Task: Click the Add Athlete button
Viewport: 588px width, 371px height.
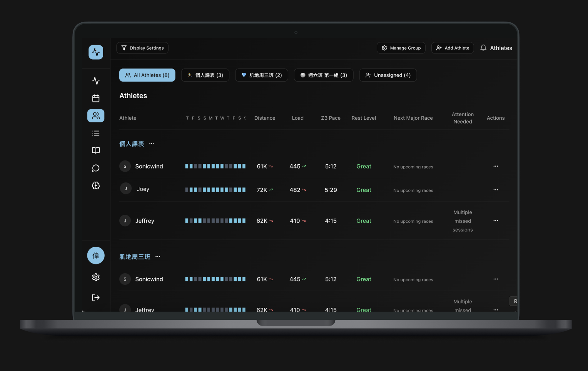Action: coord(453,48)
